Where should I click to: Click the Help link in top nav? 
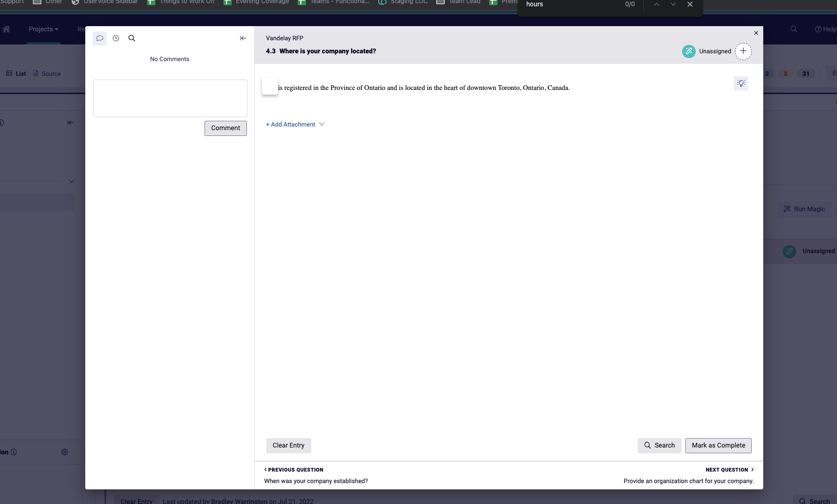coord(825,29)
